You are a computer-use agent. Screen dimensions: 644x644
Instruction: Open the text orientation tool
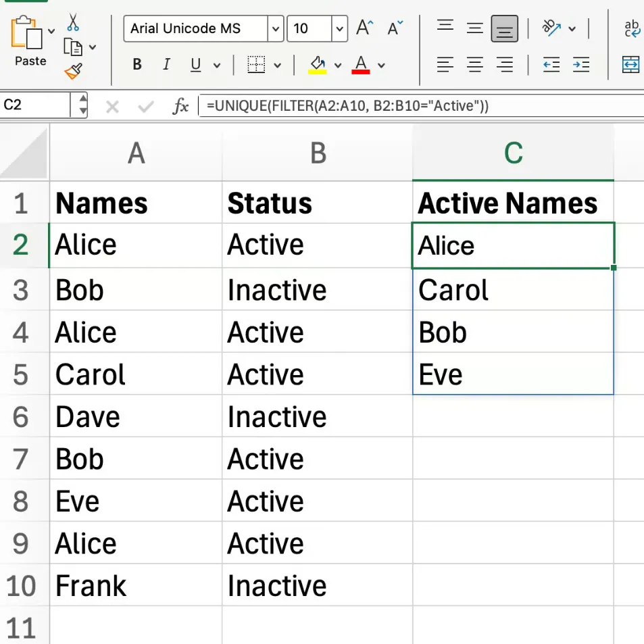coord(553,29)
